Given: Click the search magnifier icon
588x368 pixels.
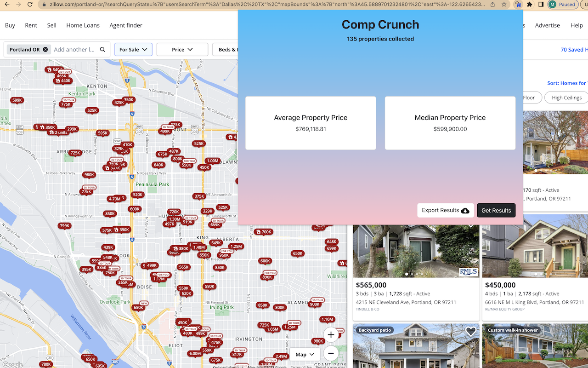Looking at the screenshot, I should pos(103,50).
